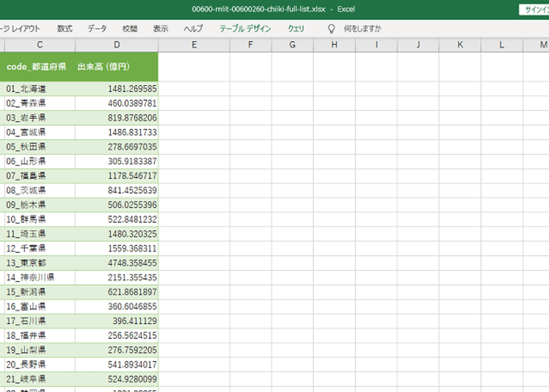Click the value 819.8768206
Screen dimensions: 549x392
pyautogui.click(x=132, y=118)
